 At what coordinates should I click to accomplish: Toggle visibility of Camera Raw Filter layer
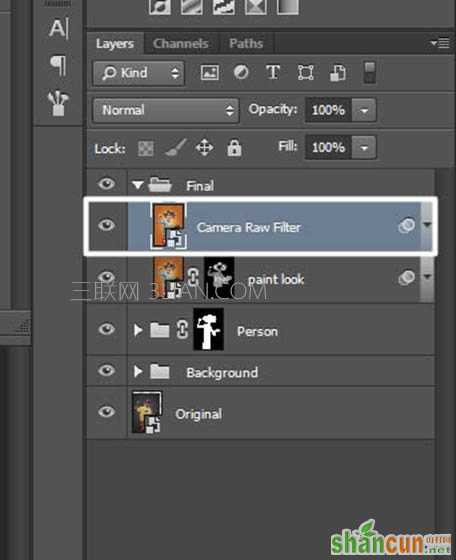[106, 225]
